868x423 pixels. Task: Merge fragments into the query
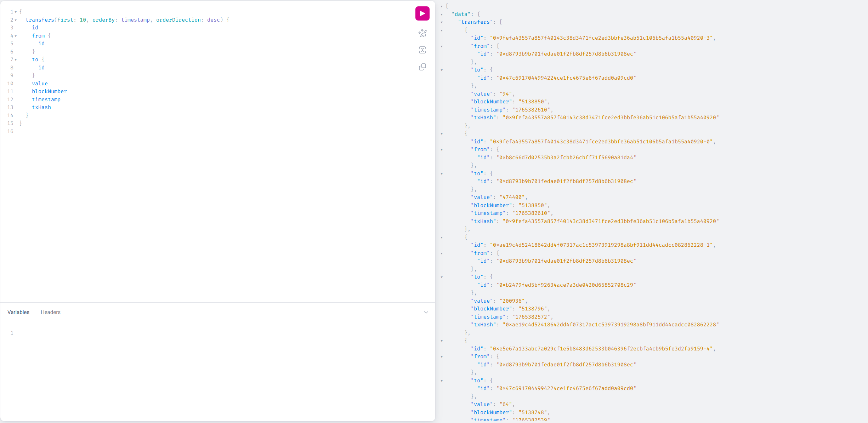tap(422, 50)
